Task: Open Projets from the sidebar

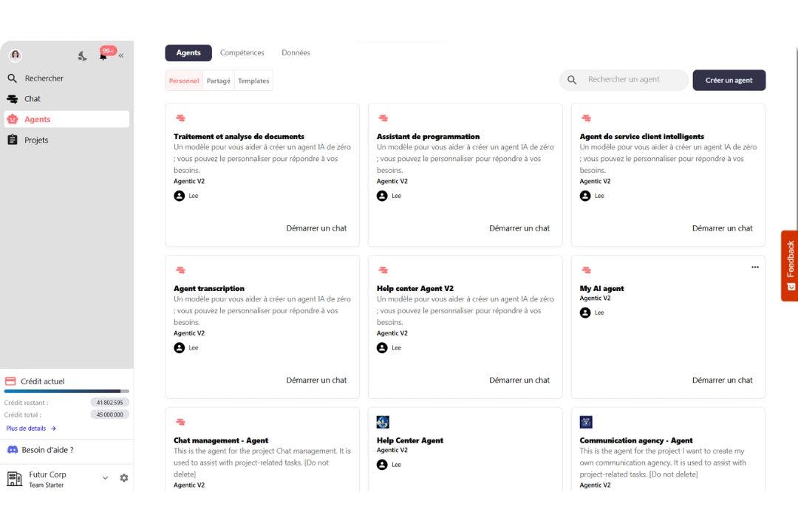Action: click(35, 140)
